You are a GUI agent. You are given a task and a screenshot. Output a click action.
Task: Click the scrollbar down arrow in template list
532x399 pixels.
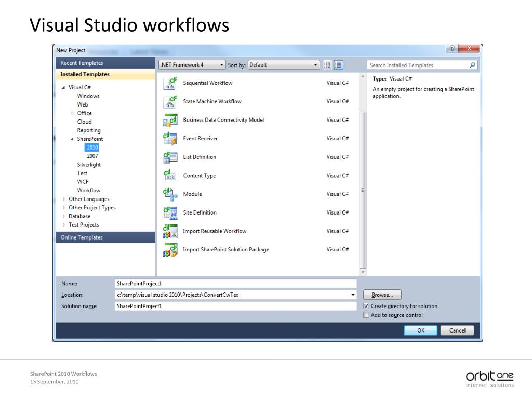[x=363, y=272]
